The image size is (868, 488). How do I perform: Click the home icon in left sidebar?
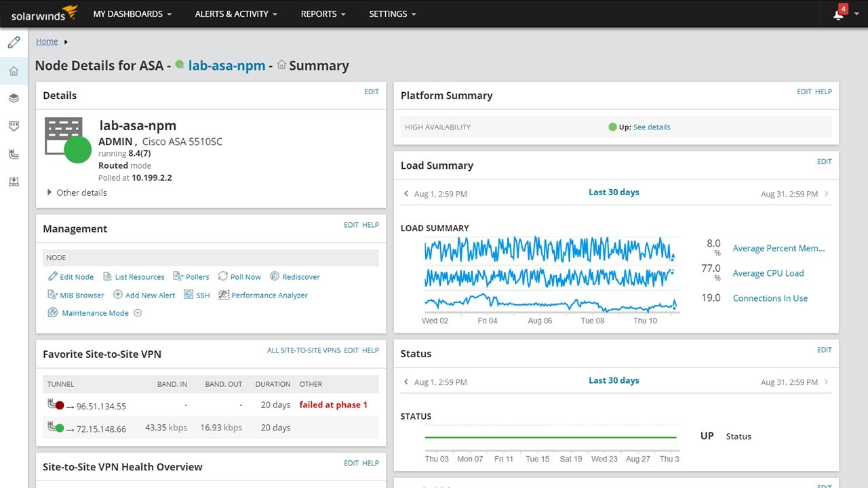coord(14,70)
